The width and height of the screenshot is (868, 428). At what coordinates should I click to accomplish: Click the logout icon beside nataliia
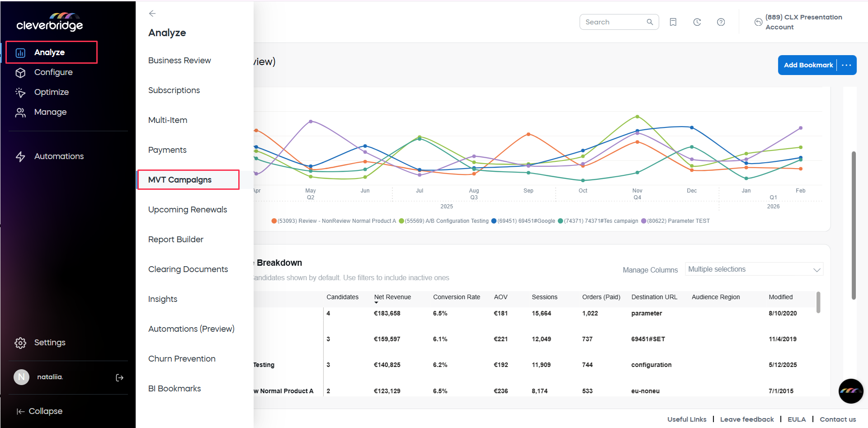coord(119,377)
